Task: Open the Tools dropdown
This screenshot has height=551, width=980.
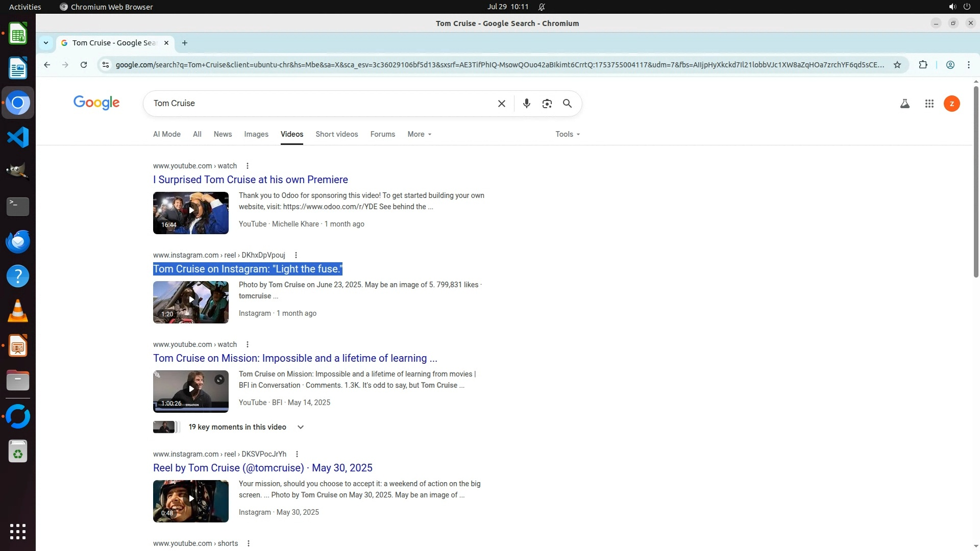Action: tap(567, 134)
